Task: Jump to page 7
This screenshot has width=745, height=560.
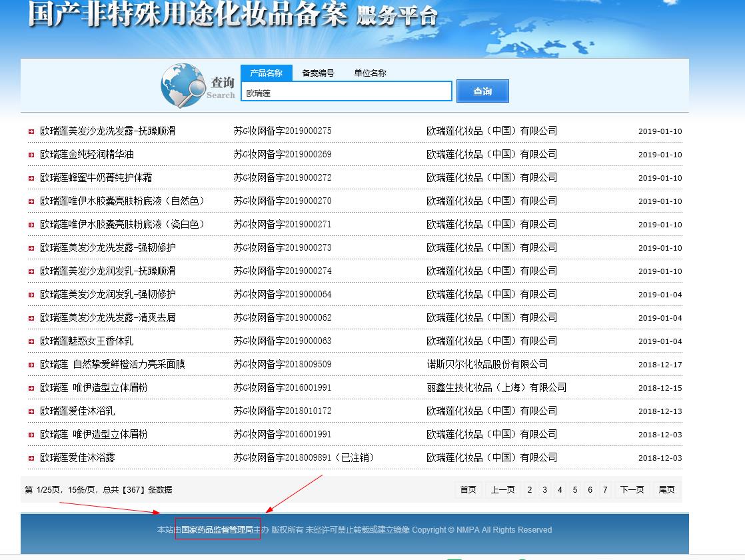Action: (605, 489)
